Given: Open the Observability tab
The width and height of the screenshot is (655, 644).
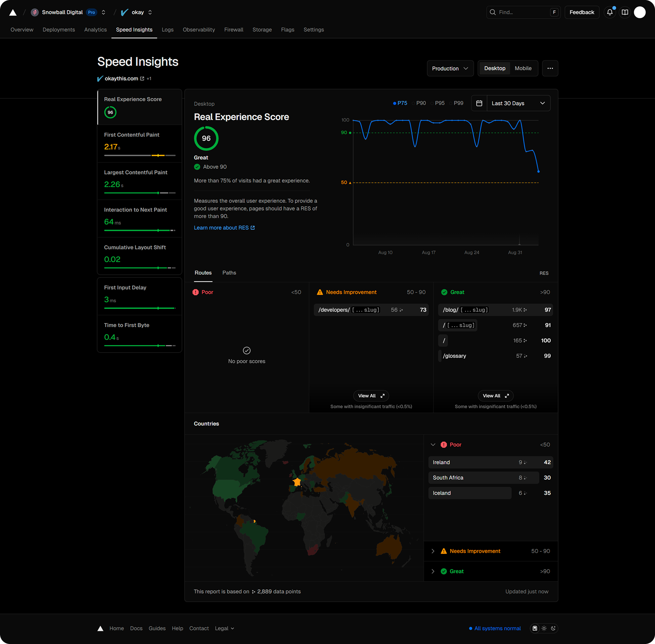Looking at the screenshot, I should coord(199,30).
